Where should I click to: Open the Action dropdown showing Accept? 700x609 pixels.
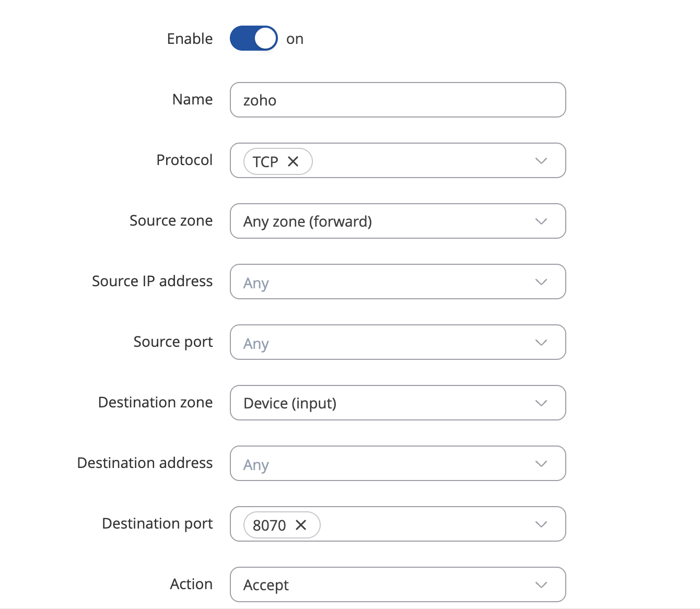(x=398, y=584)
